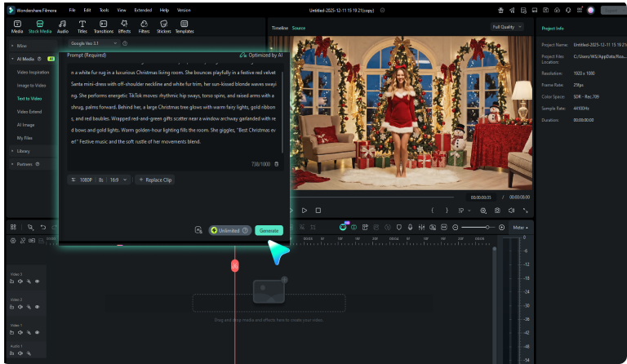Open the Media tab in the top toolbar
Viewport: 627px width, 364px height.
pyautogui.click(x=17, y=26)
